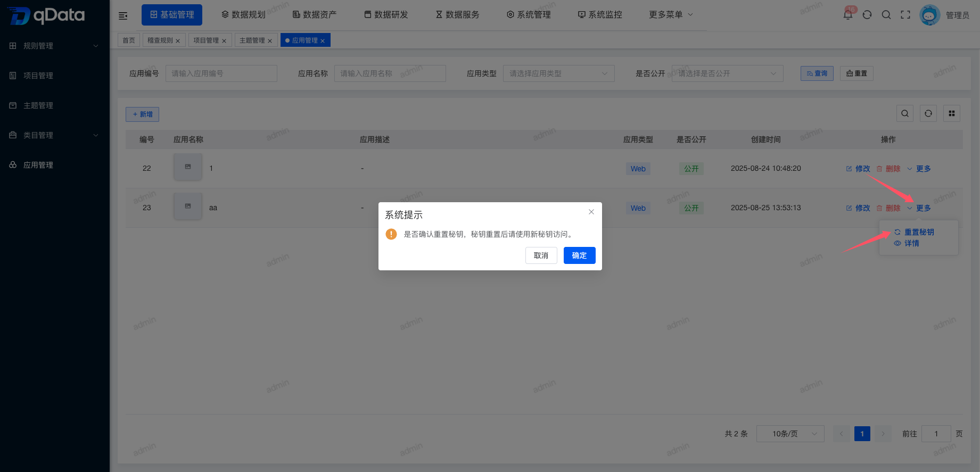Click app image thumbnail for row 22

coord(188,167)
